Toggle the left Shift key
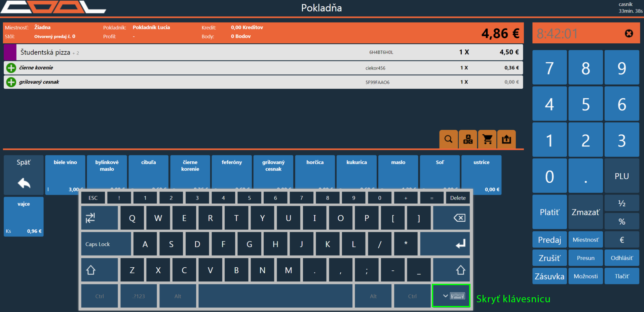644x312 pixels. pos(99,270)
